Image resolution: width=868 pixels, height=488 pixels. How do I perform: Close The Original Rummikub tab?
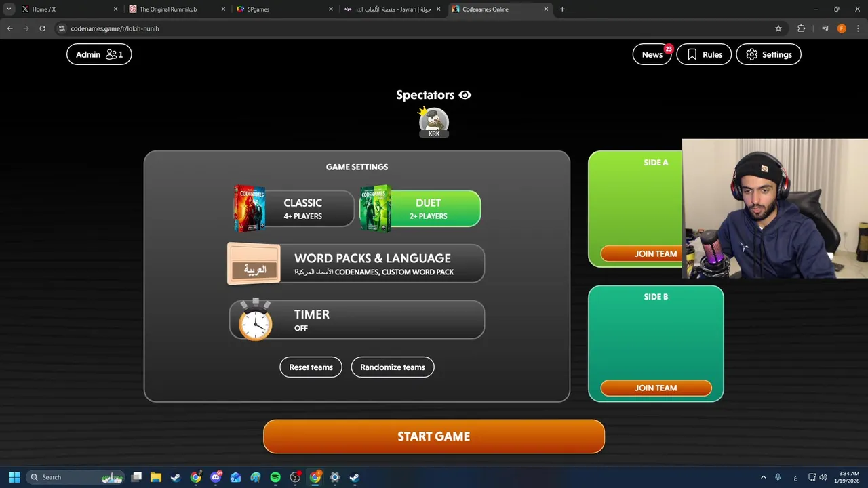(x=223, y=9)
